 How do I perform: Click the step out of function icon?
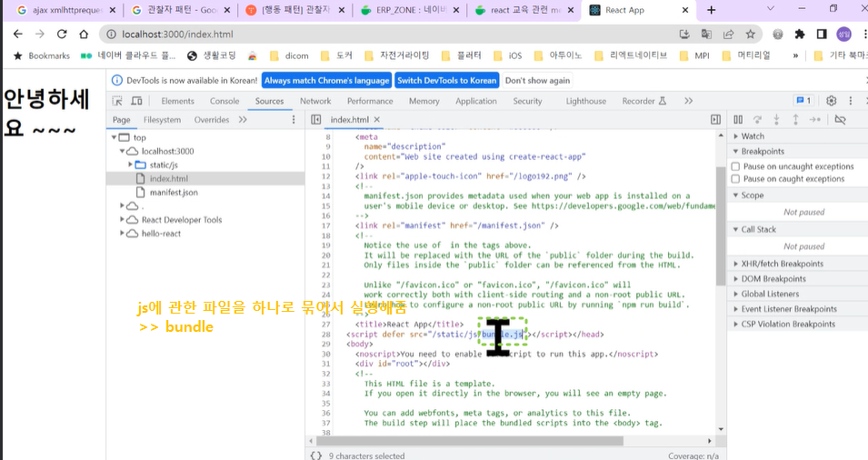click(795, 120)
